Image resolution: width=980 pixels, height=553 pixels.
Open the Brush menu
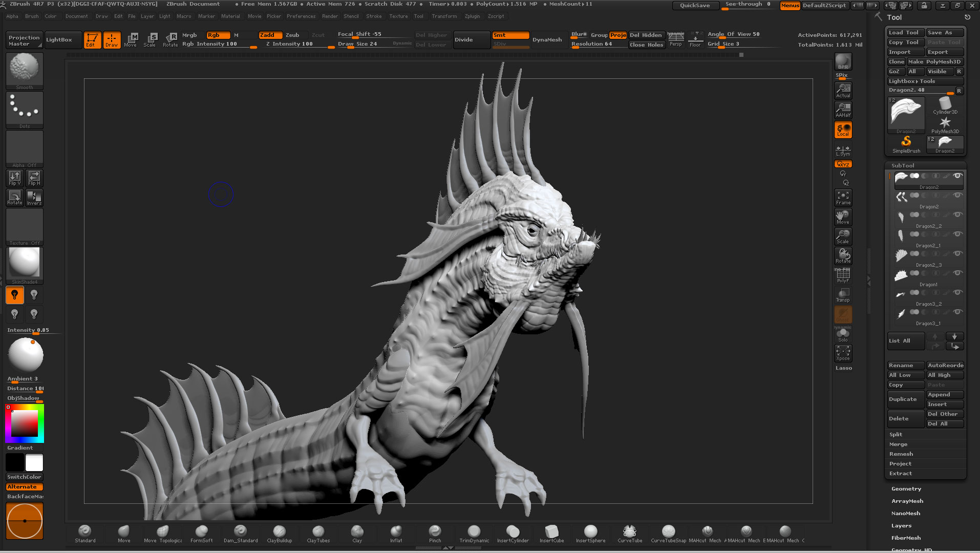(x=32, y=16)
